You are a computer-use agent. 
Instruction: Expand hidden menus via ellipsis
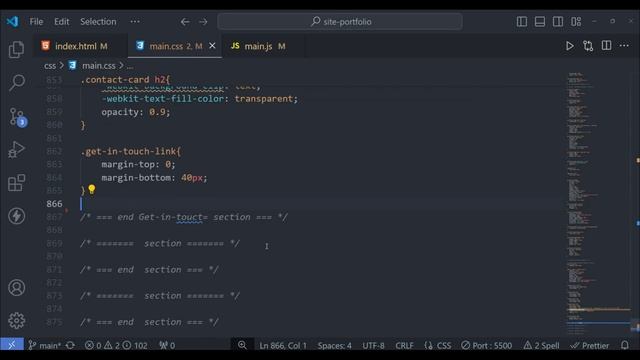[x=135, y=22]
